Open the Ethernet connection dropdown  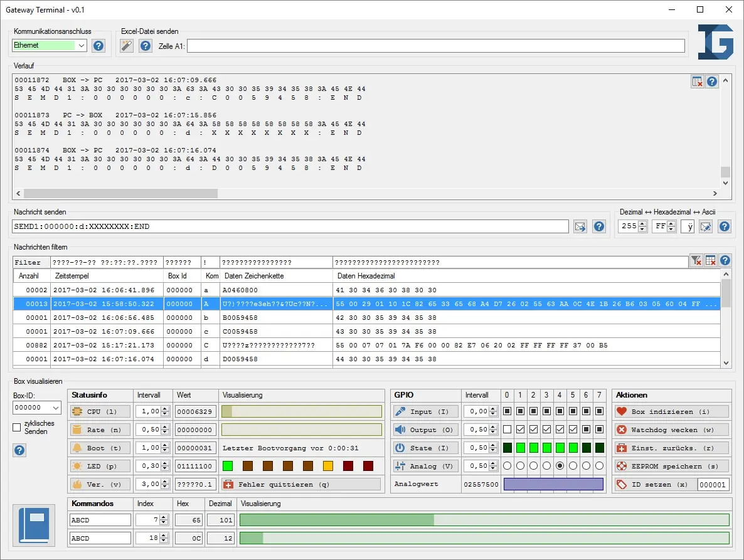(x=81, y=45)
